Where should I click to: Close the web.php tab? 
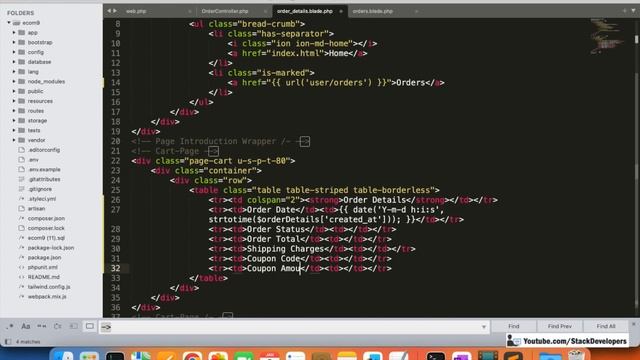[x=190, y=11]
